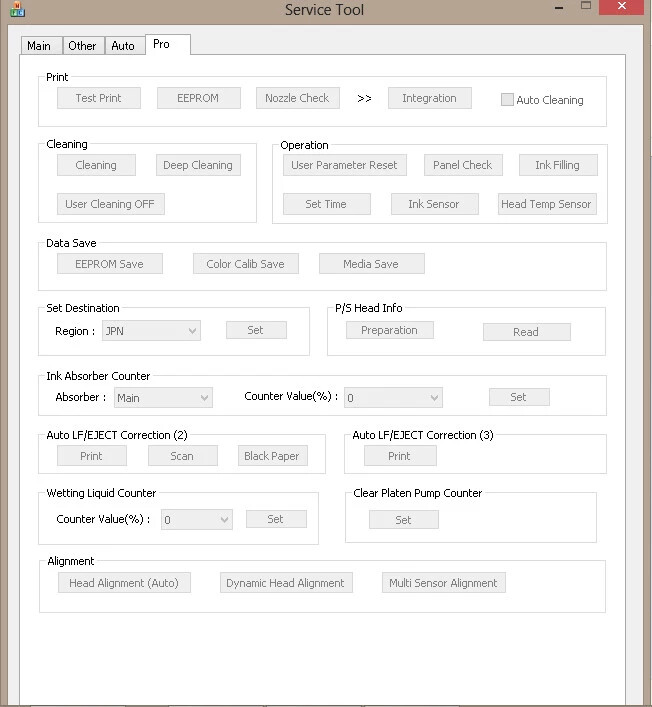Screen dimensions: 652x707
Task: Switch to the Main tab
Action: 39,46
